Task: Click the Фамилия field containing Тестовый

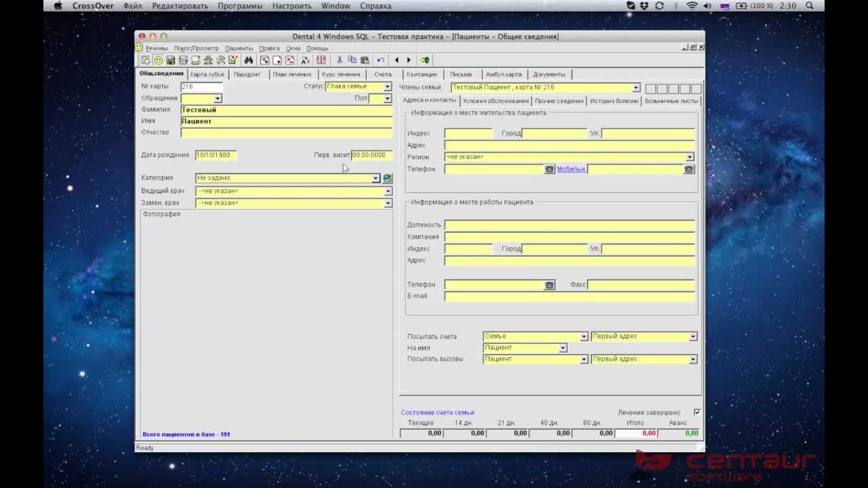Action: point(287,110)
